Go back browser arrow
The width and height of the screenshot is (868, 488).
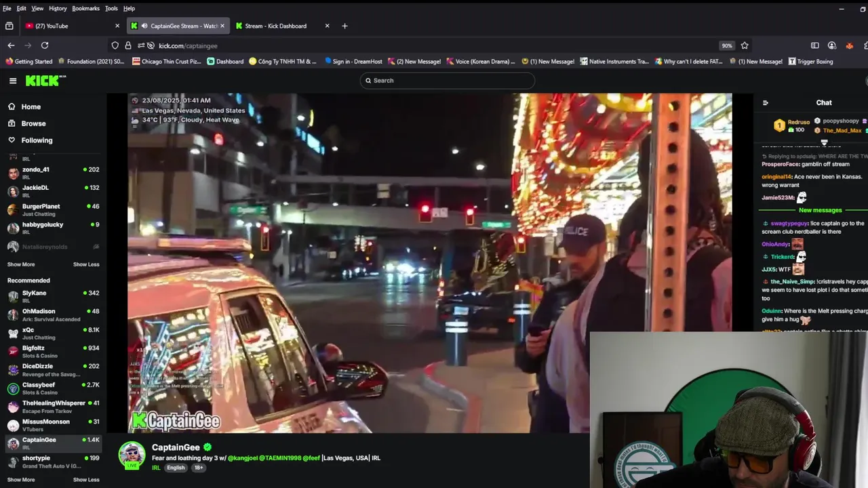[11, 45]
